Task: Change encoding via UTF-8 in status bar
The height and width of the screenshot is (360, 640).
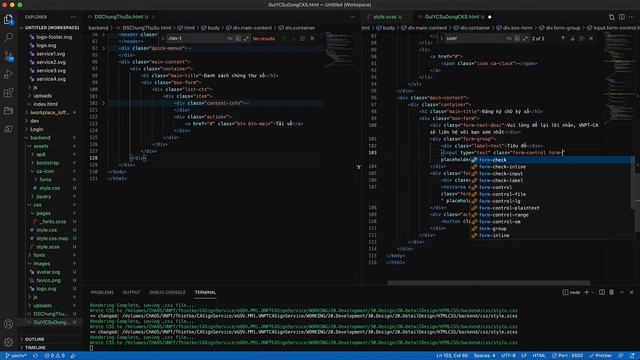Action: coord(508,356)
